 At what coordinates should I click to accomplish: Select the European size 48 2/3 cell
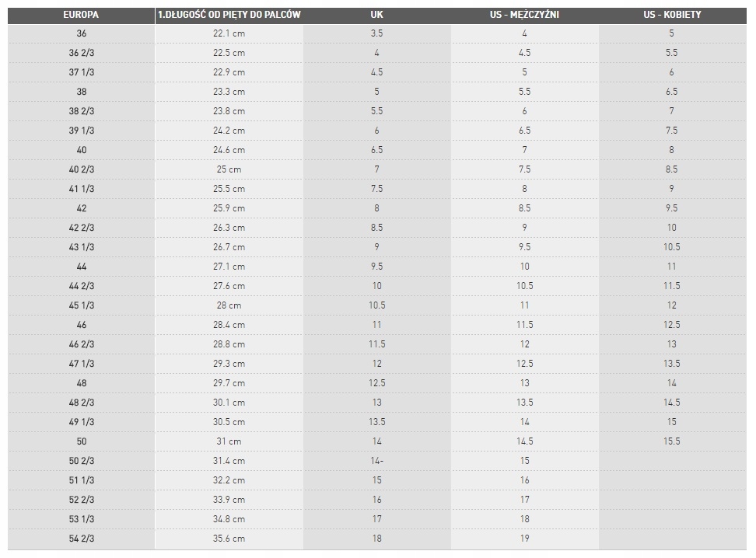pos(82,403)
